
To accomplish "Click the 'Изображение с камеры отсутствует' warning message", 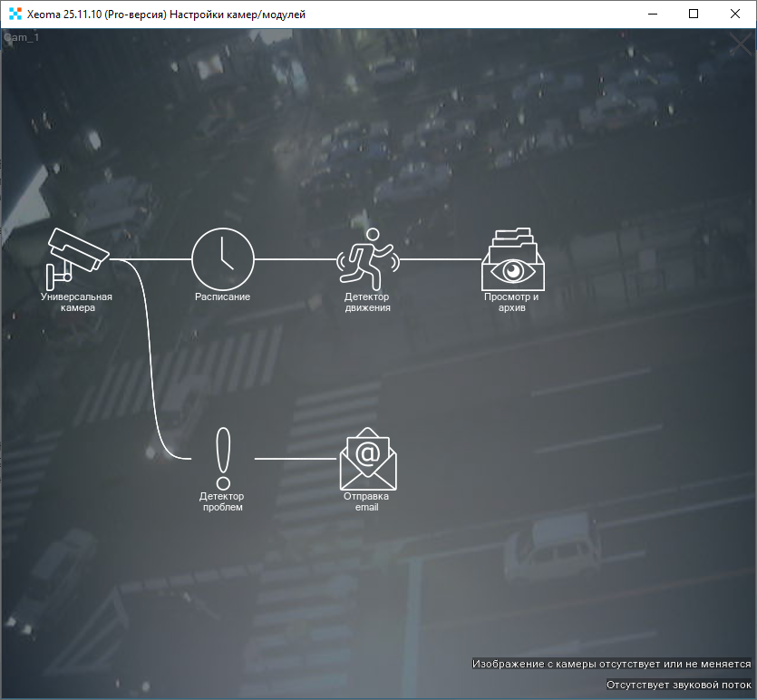I will (x=611, y=664).
